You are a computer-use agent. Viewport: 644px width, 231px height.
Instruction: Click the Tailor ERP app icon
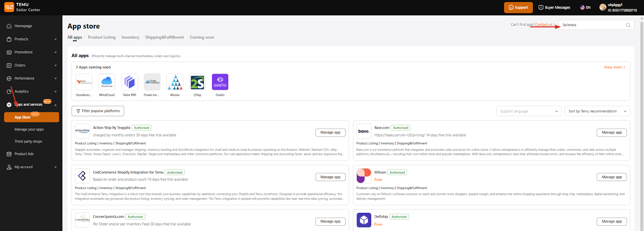coord(129,82)
